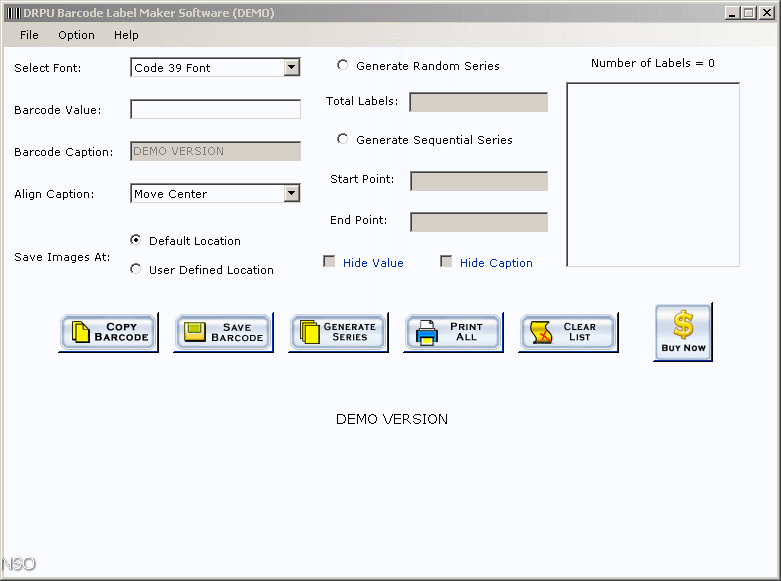The width and height of the screenshot is (781, 581).
Task: Click the Start Point field
Action: point(479,181)
